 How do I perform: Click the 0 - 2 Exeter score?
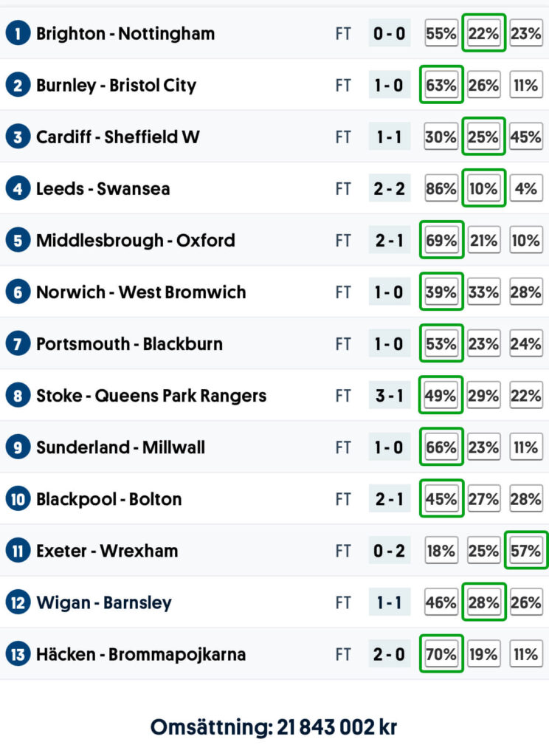[x=389, y=550]
